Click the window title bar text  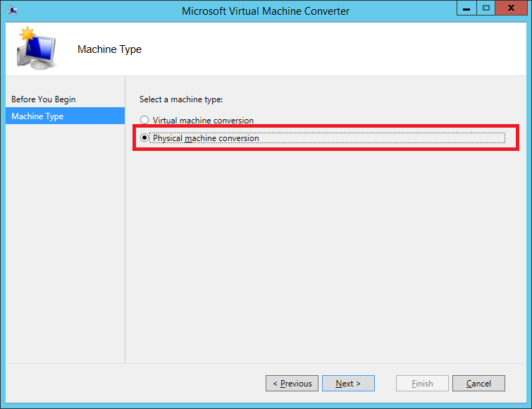click(265, 11)
